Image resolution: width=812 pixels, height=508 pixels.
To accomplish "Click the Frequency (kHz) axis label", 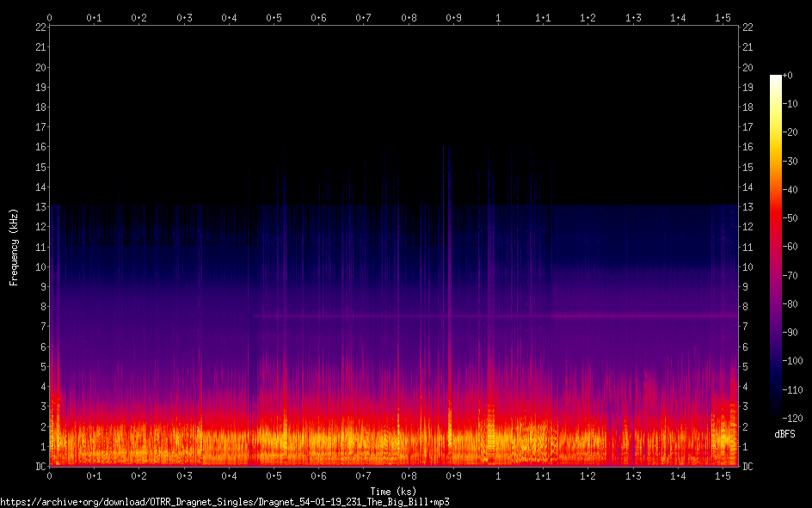I will tap(14, 247).
